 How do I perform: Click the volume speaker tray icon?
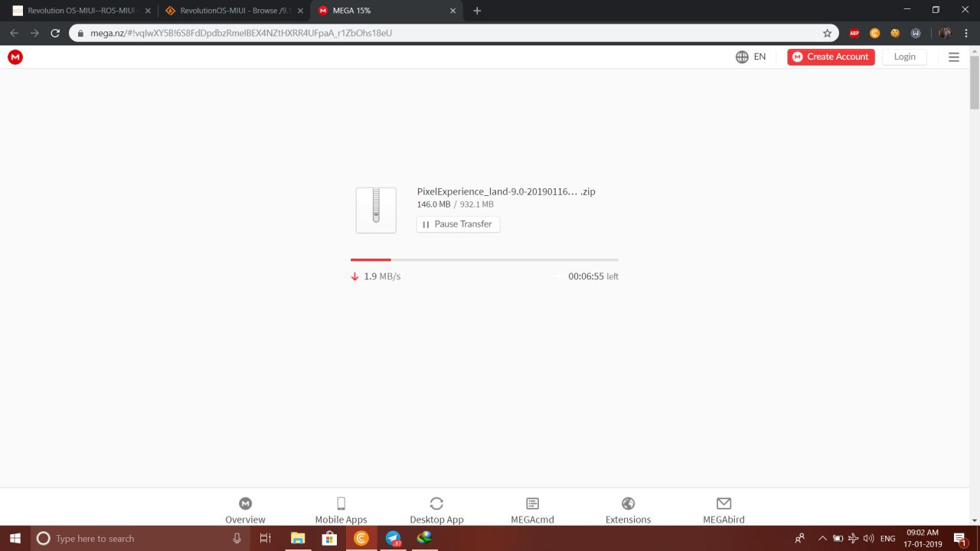point(868,538)
